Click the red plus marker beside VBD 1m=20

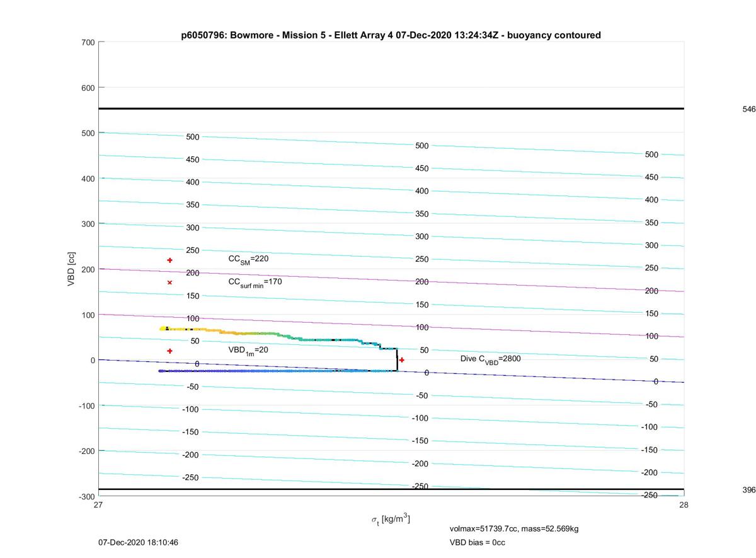point(170,351)
